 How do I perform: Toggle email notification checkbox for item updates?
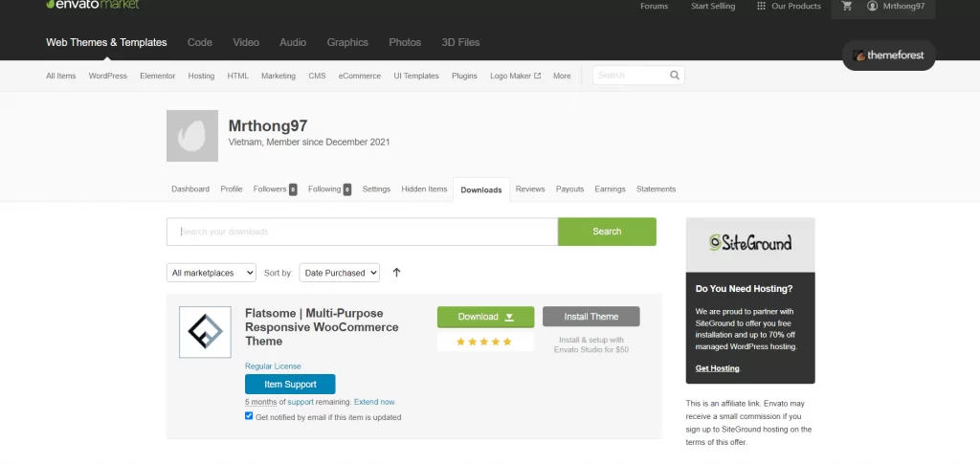[x=249, y=416]
